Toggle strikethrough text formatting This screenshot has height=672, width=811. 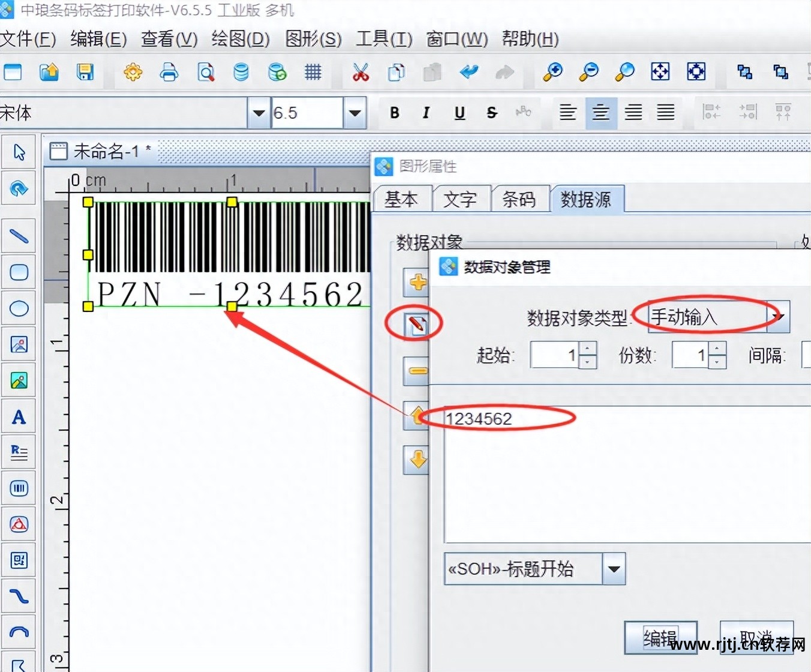click(x=492, y=112)
